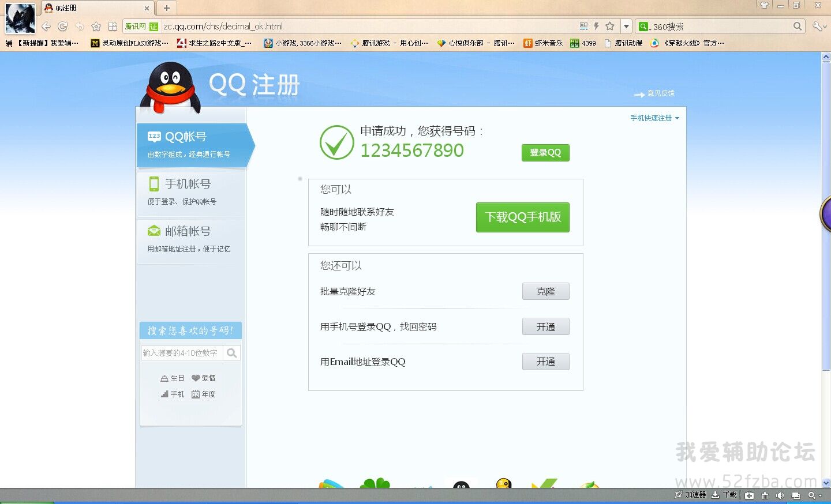Click the zc.qq.com address bar
Viewport: 831px width, 504px height.
[369, 27]
